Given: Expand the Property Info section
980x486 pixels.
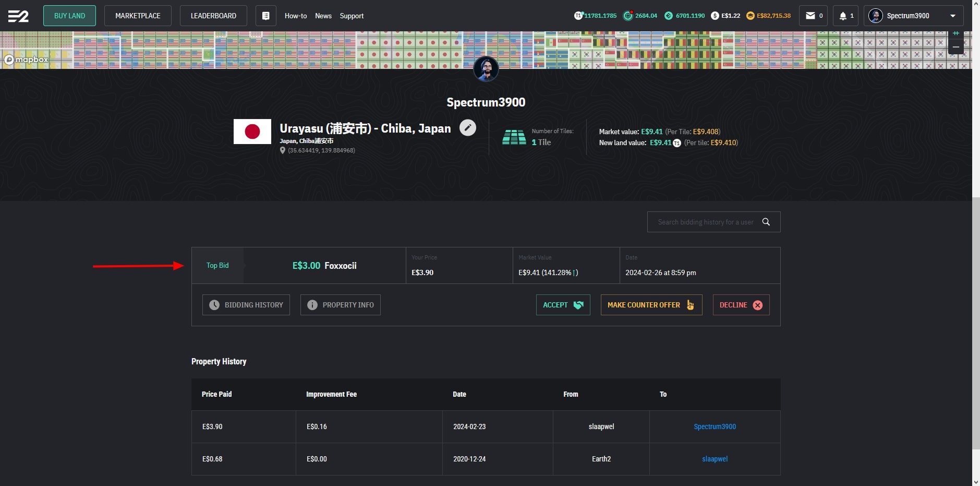Looking at the screenshot, I should click(x=340, y=305).
